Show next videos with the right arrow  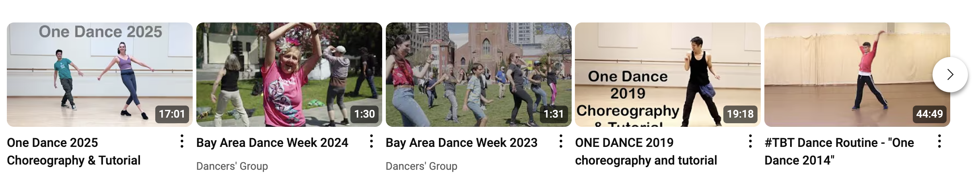tap(950, 75)
